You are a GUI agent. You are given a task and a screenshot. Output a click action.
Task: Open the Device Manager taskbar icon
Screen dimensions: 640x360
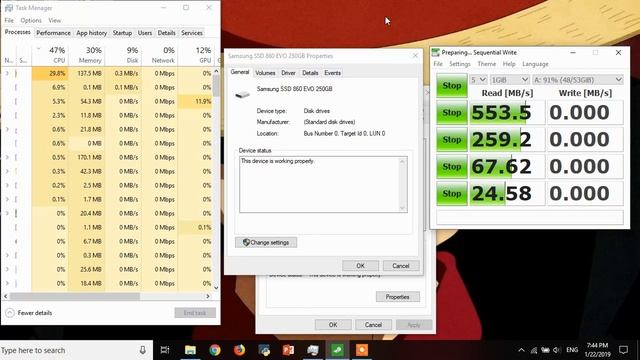pyautogui.click(x=313, y=350)
